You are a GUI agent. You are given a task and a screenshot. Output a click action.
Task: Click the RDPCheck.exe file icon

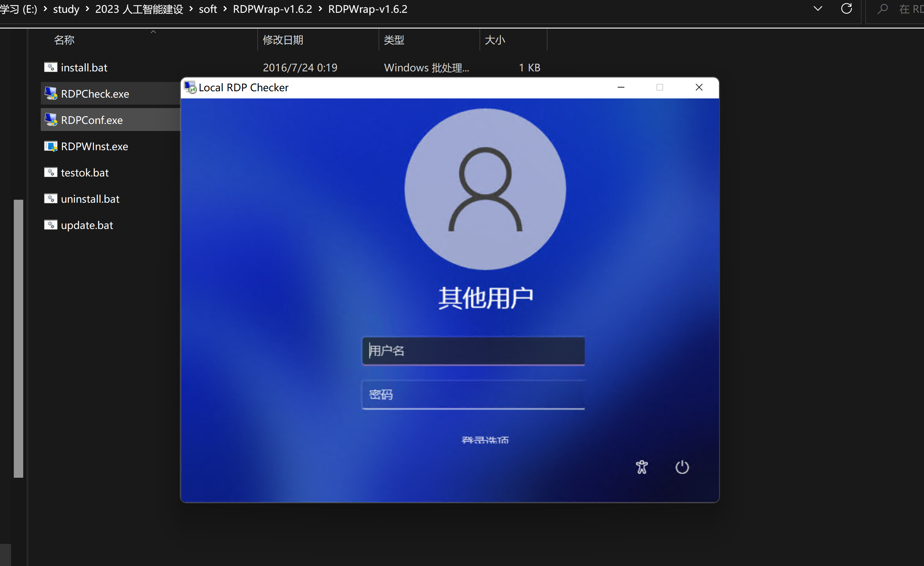pyautogui.click(x=50, y=93)
